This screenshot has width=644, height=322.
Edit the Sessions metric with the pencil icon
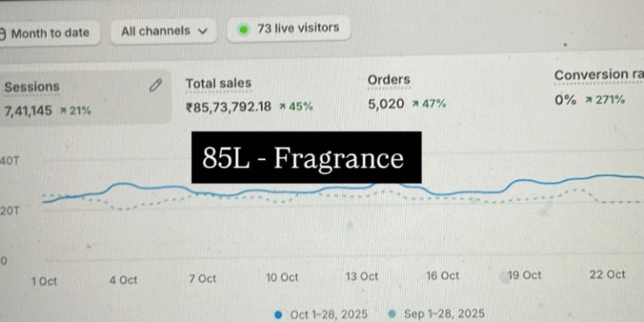click(x=155, y=86)
